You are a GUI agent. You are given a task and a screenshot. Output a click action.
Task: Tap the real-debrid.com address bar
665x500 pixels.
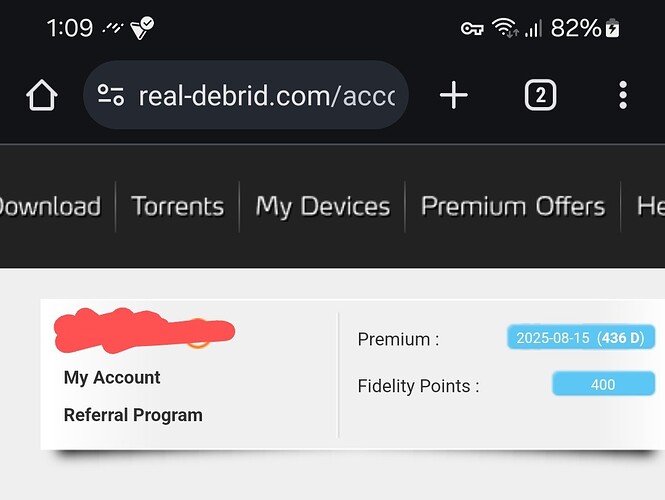point(246,95)
